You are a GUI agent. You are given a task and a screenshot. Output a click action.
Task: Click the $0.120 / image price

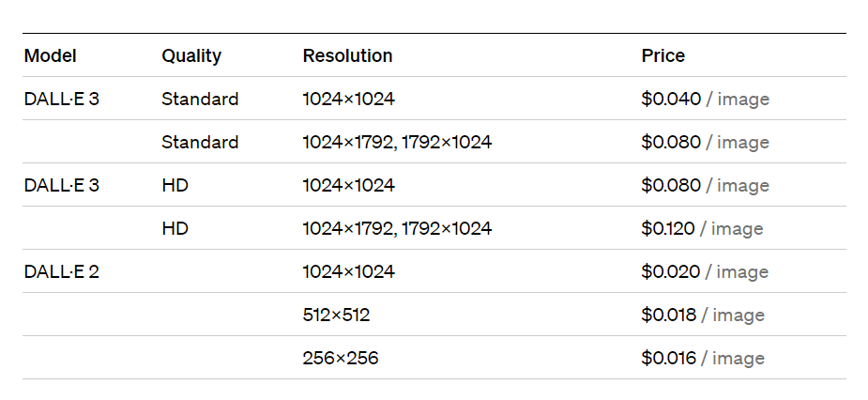click(x=702, y=228)
